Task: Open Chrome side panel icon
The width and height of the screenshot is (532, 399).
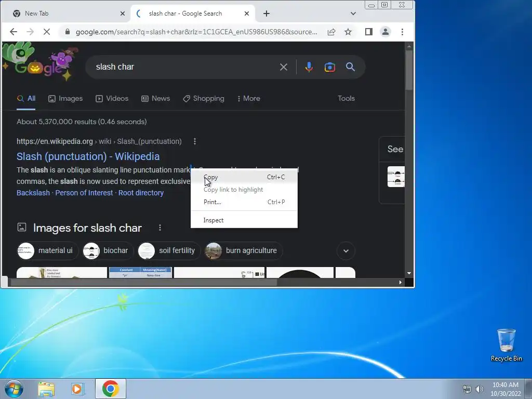Action: coord(369,32)
